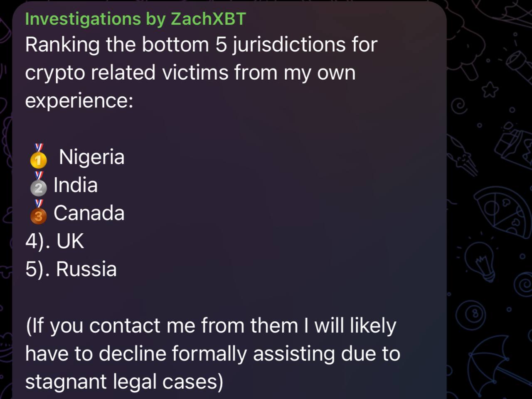Select the word Canada in the ranking
Screen dimensions: 532x399
tap(89, 213)
